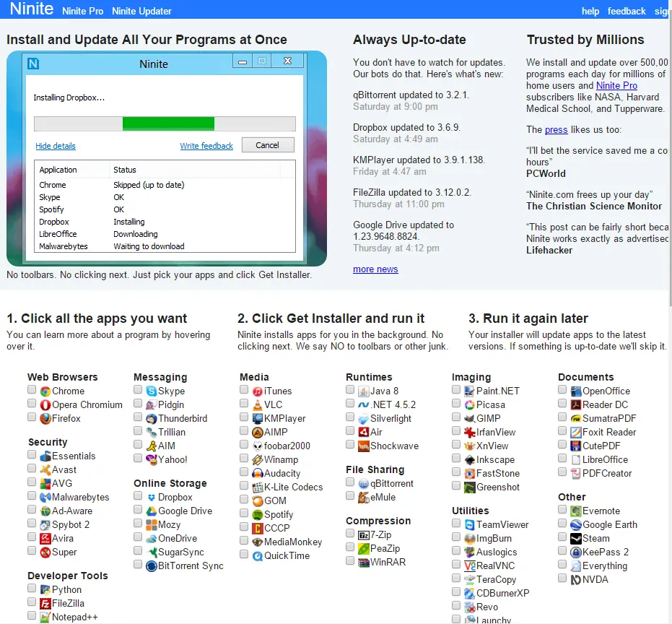Check the KMPlayer checkbox
672x624 pixels.
tap(244, 417)
